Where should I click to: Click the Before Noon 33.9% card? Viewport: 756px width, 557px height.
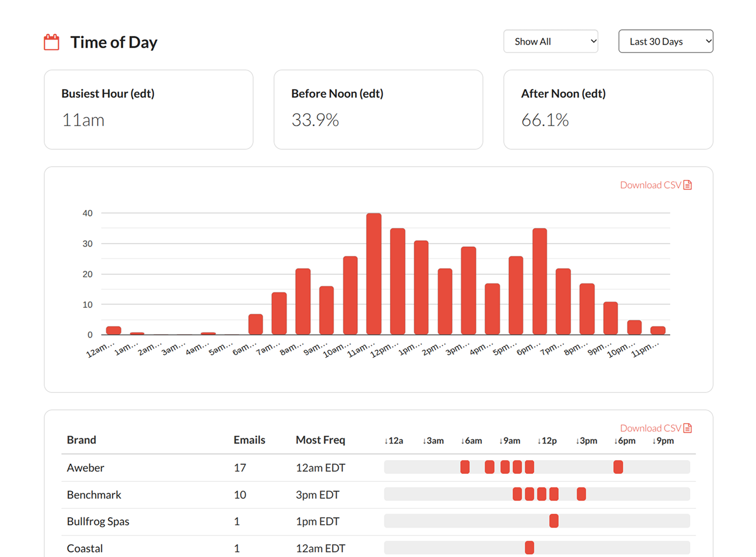[378, 109]
